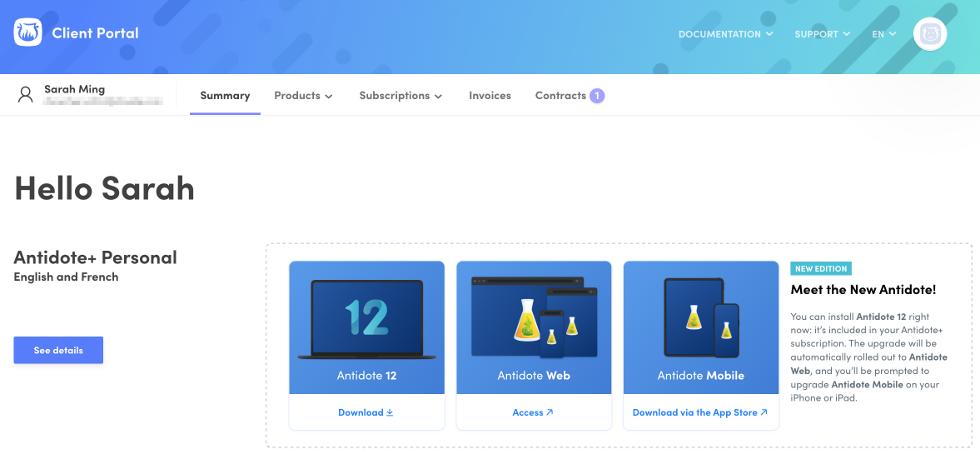Open the EN language selector
The image size is (980, 459).
(x=883, y=34)
